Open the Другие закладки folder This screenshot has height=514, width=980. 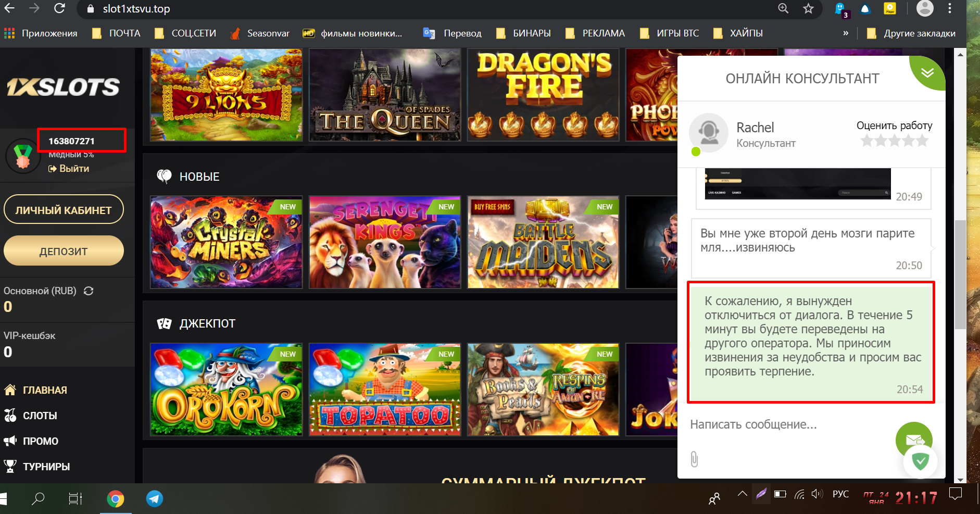click(911, 33)
